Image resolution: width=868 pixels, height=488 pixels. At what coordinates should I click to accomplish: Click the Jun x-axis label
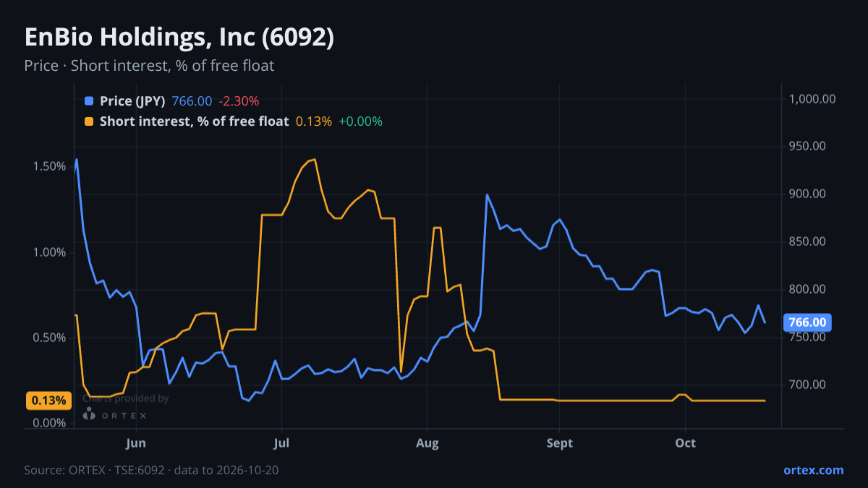click(x=136, y=442)
